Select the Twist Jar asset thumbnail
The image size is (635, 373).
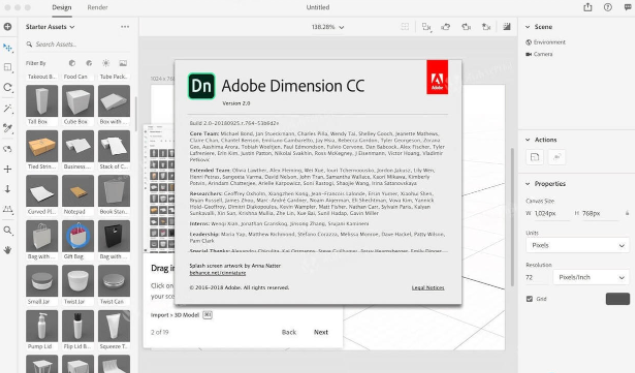click(78, 281)
